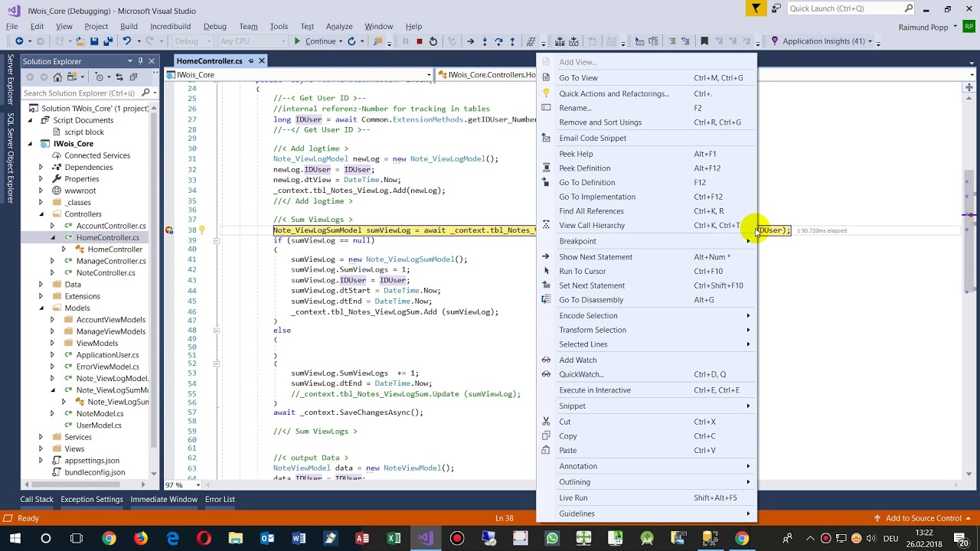Click the Undo toolbar icon
Viewport: 980px width, 551px height.
coord(126,41)
